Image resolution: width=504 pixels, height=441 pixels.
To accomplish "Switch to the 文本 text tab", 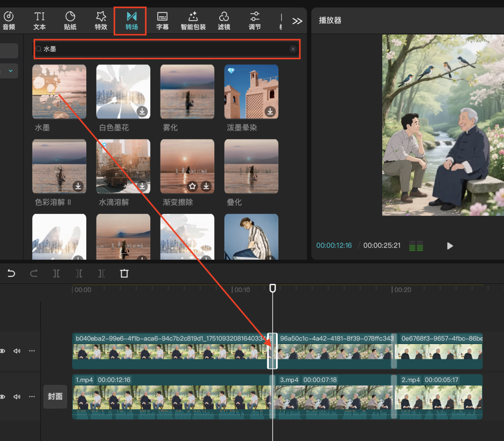I will tap(40, 21).
